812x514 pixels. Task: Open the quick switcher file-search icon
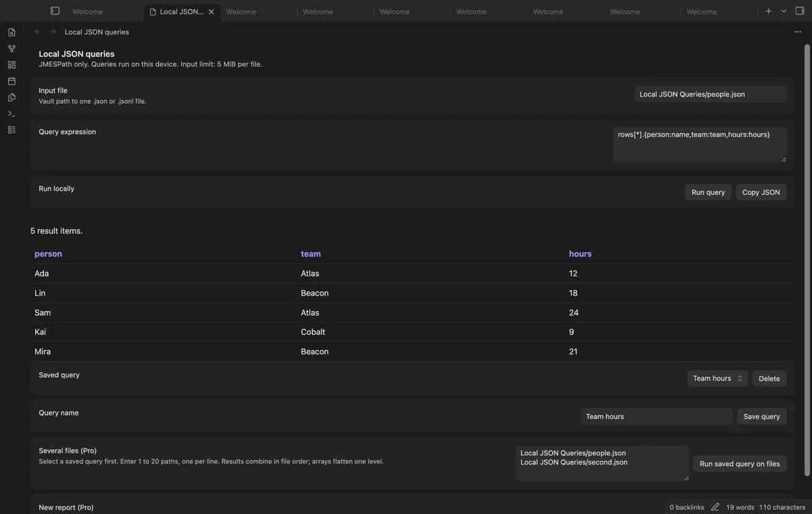click(x=12, y=32)
